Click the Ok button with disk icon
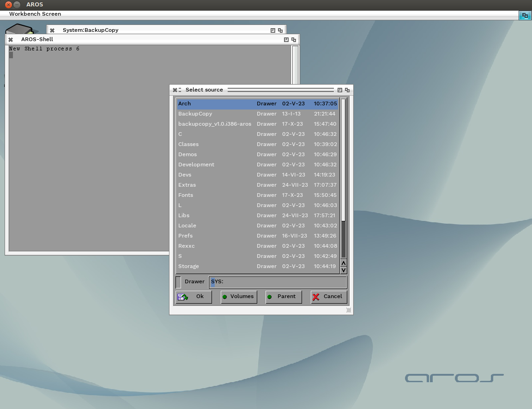532x409 pixels. [x=194, y=297]
